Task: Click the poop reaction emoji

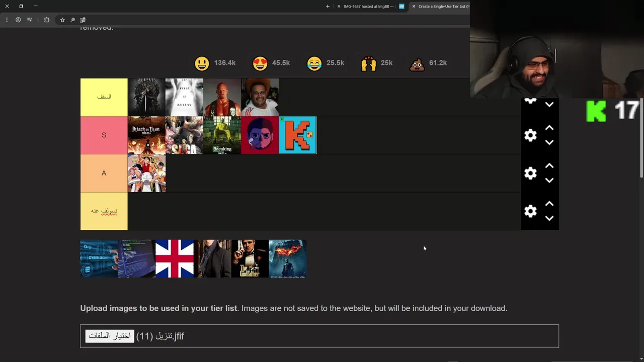Action: click(x=417, y=63)
